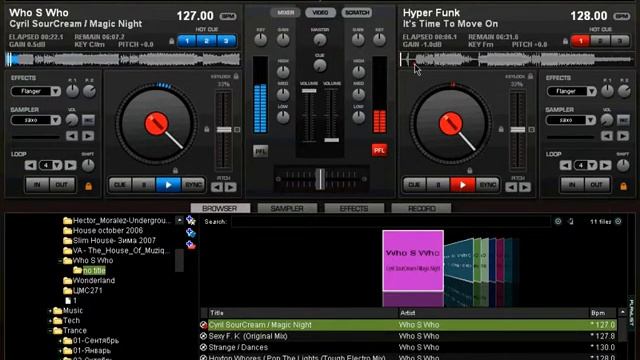This screenshot has width=640, height=360.
Task: Open left deck sampler saxo dropdown
Action: 56,120
